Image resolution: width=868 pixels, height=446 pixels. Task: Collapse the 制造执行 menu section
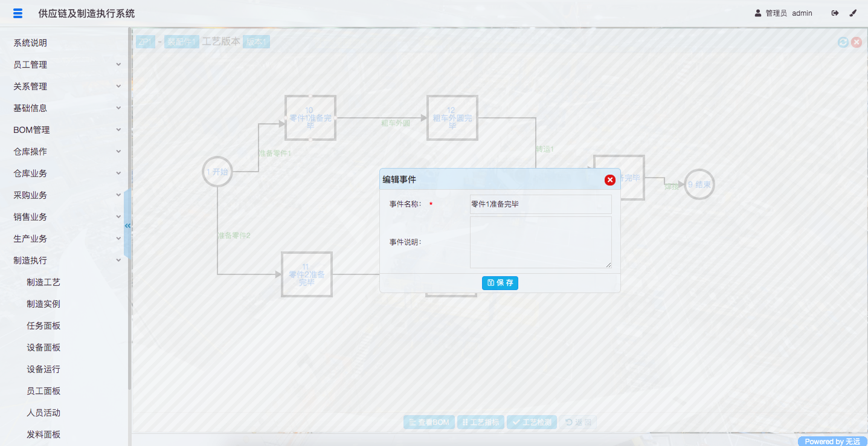pyautogui.click(x=66, y=260)
